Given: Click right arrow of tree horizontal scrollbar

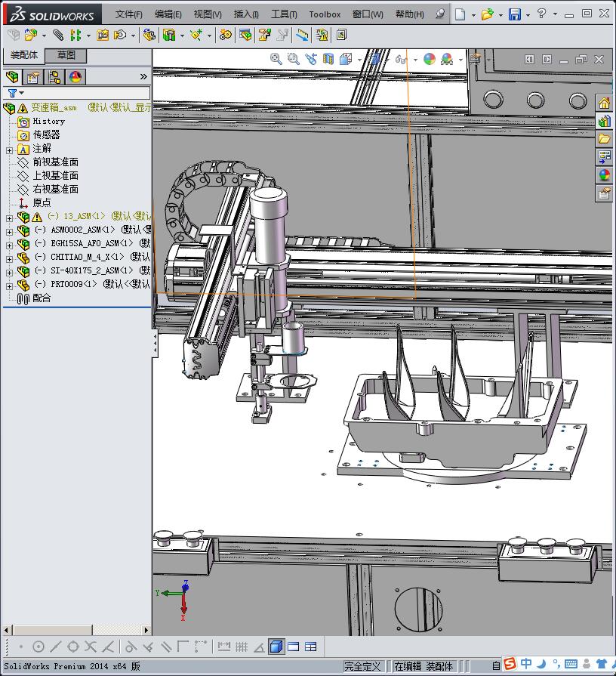Looking at the screenshot, I should click(146, 630).
